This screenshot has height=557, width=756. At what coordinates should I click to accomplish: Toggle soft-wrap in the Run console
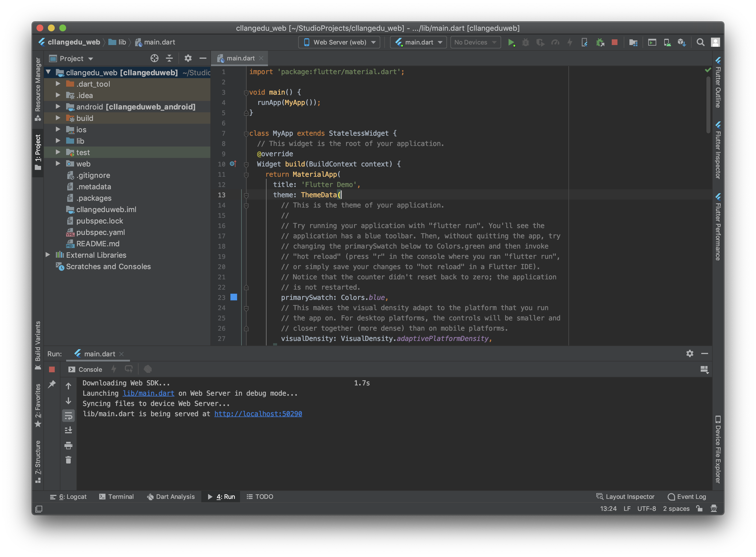coord(68,416)
